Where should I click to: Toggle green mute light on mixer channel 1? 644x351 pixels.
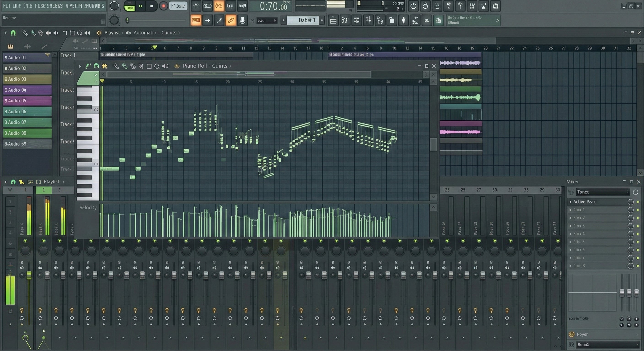coord(43,241)
